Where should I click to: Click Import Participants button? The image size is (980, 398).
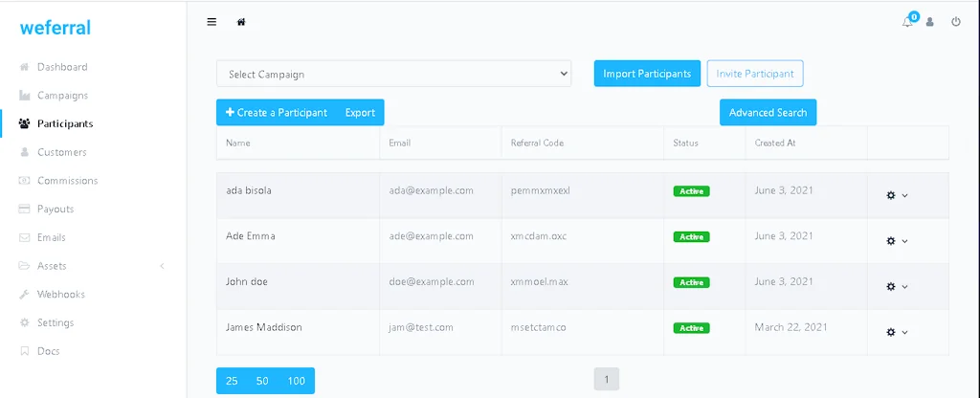coord(647,74)
